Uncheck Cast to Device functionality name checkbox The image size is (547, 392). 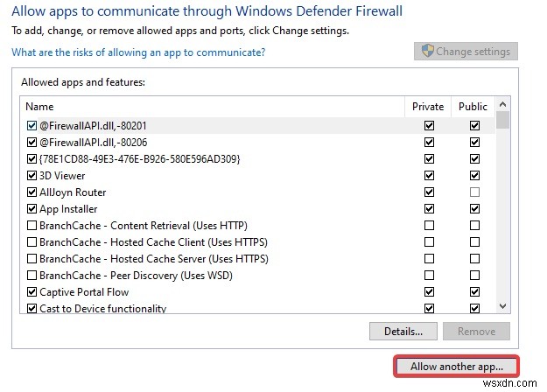tap(32, 309)
